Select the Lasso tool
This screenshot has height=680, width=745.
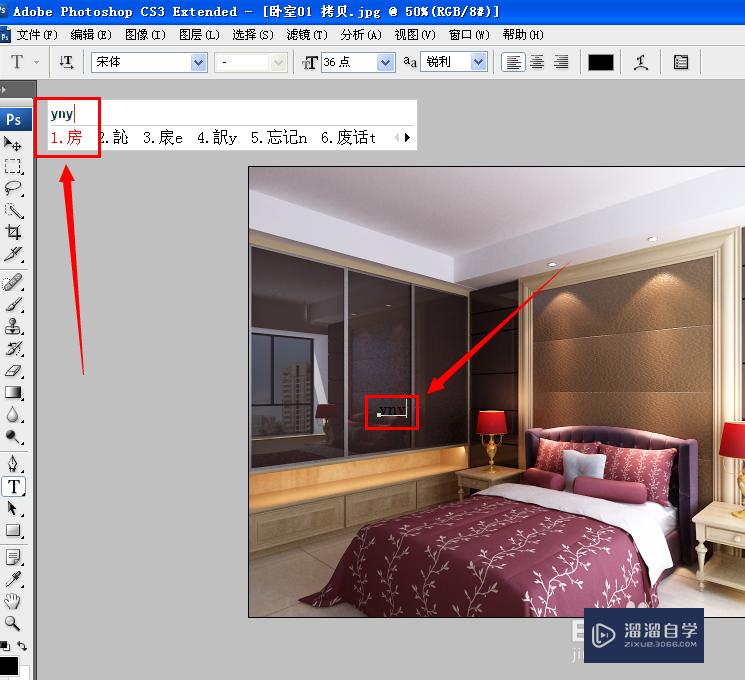coord(12,188)
